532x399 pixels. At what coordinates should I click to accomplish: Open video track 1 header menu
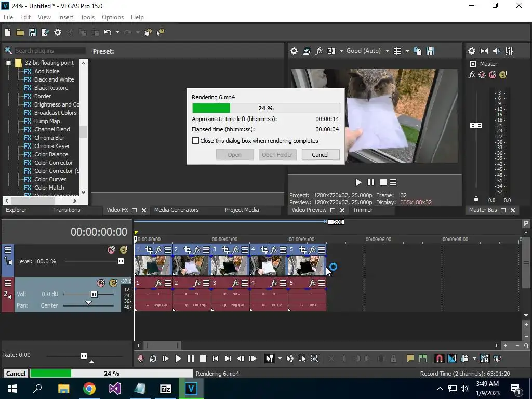coord(8,250)
